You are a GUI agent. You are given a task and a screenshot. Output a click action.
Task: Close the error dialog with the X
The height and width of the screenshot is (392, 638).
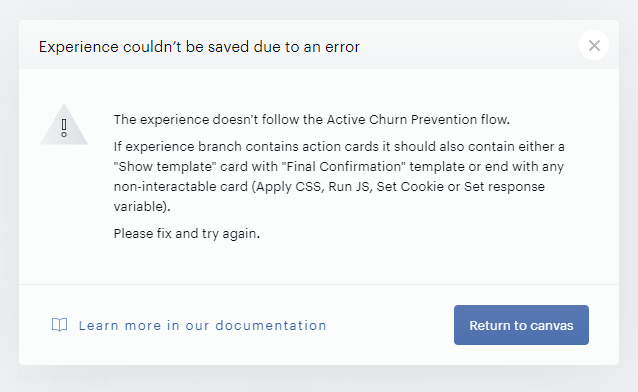click(x=594, y=45)
